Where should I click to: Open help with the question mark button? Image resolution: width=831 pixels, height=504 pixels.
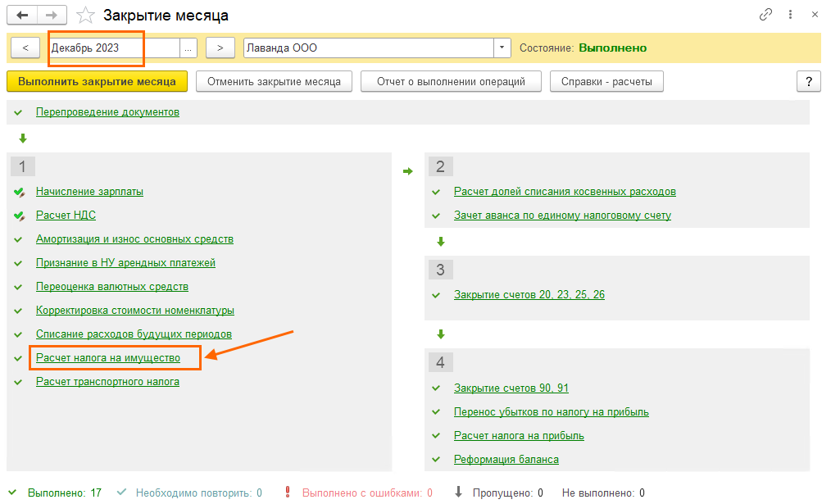click(x=808, y=81)
